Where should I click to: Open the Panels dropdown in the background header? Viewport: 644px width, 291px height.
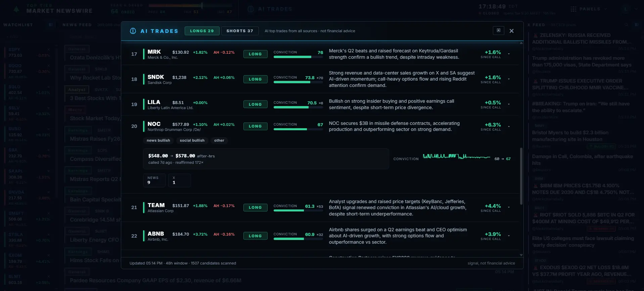click(x=589, y=9)
